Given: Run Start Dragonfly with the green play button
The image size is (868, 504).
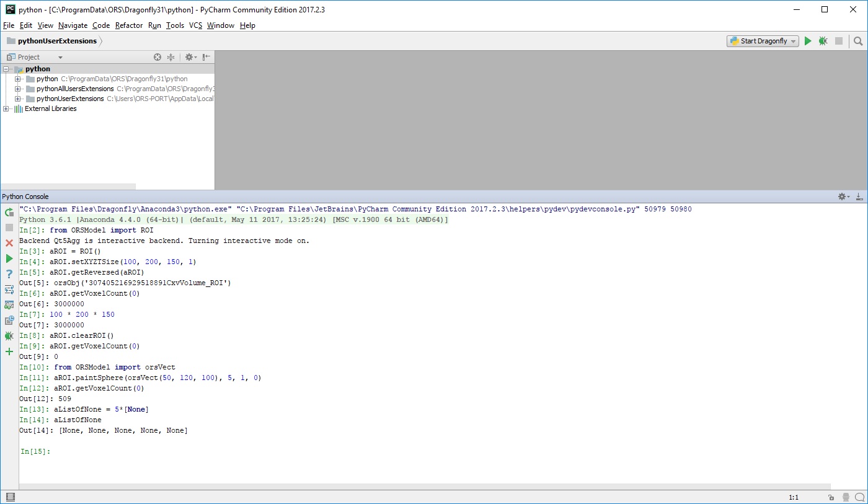Looking at the screenshot, I should point(807,41).
